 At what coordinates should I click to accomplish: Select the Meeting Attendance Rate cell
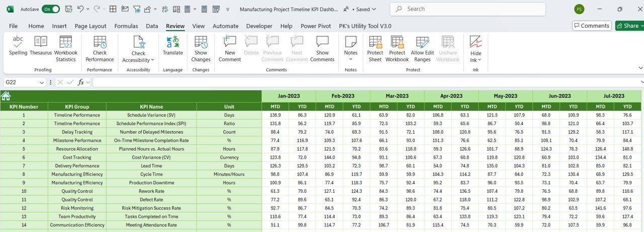151,225
